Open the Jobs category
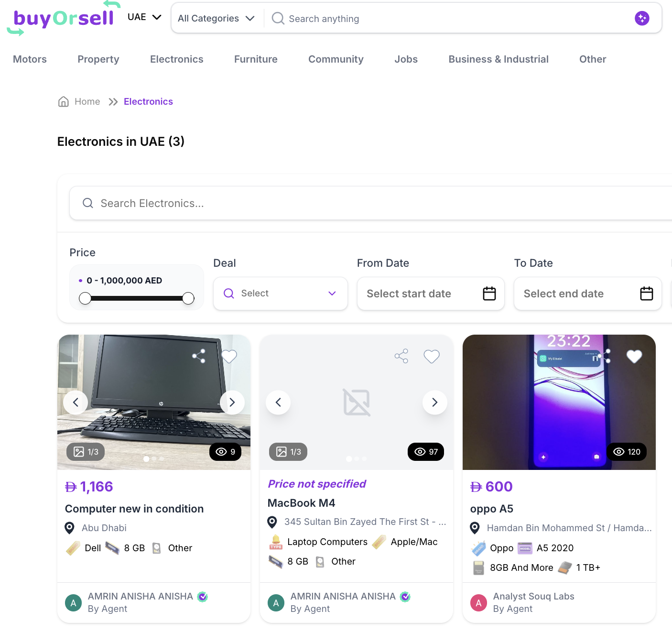Image resolution: width=672 pixels, height=632 pixels. (406, 59)
